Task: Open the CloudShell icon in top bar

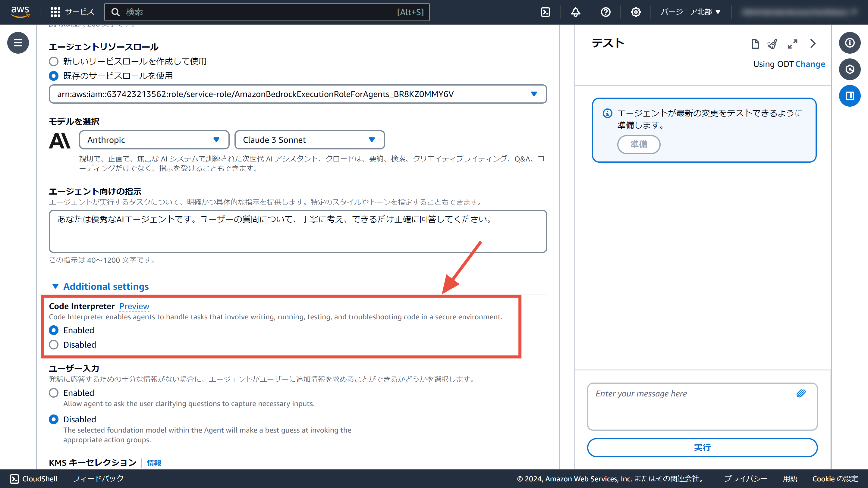Action: coord(545,12)
